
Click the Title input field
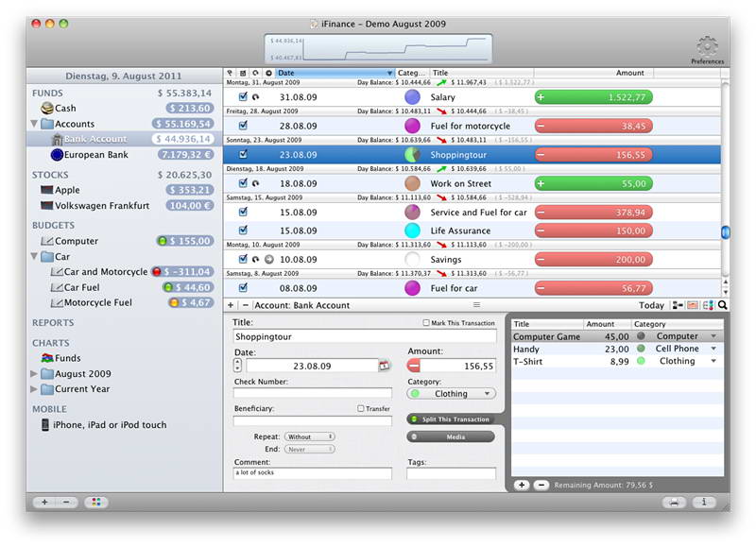point(365,336)
